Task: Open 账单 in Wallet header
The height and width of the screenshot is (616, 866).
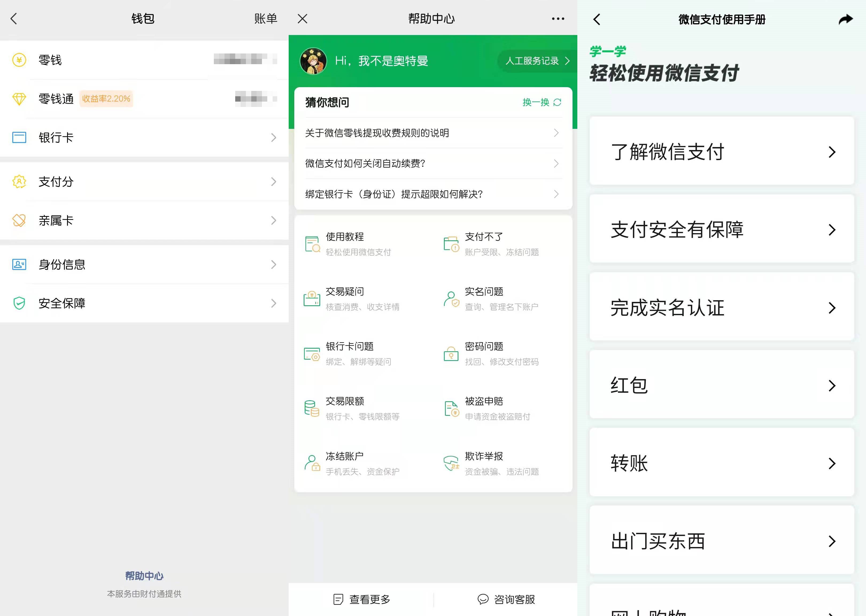Action: tap(265, 19)
